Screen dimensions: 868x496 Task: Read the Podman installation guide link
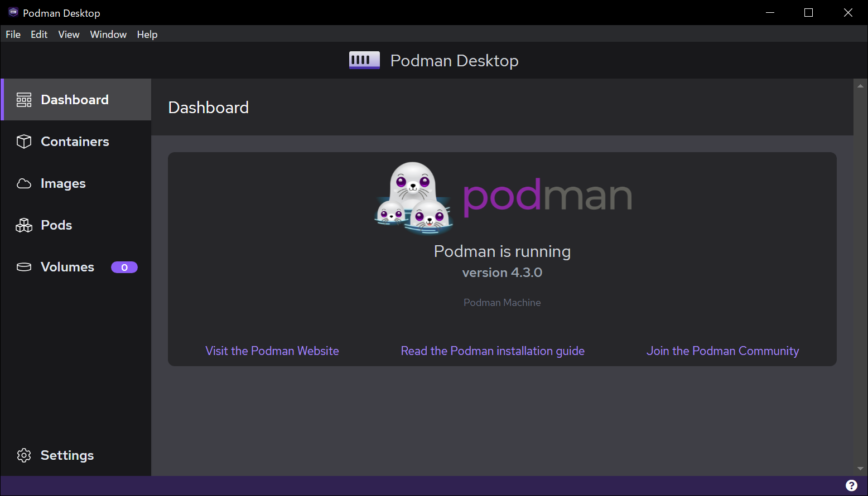(493, 351)
